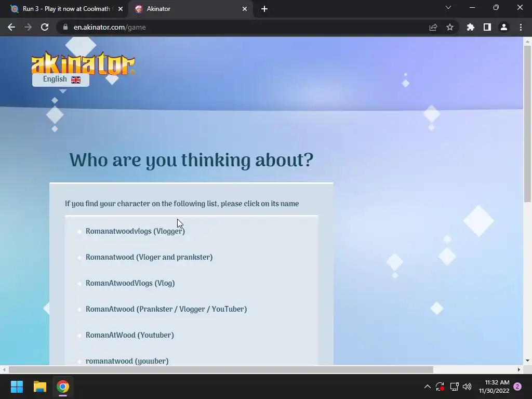Viewport: 532px width, 399px height.
Task: Select the Akinator tab
Action: (x=191, y=9)
